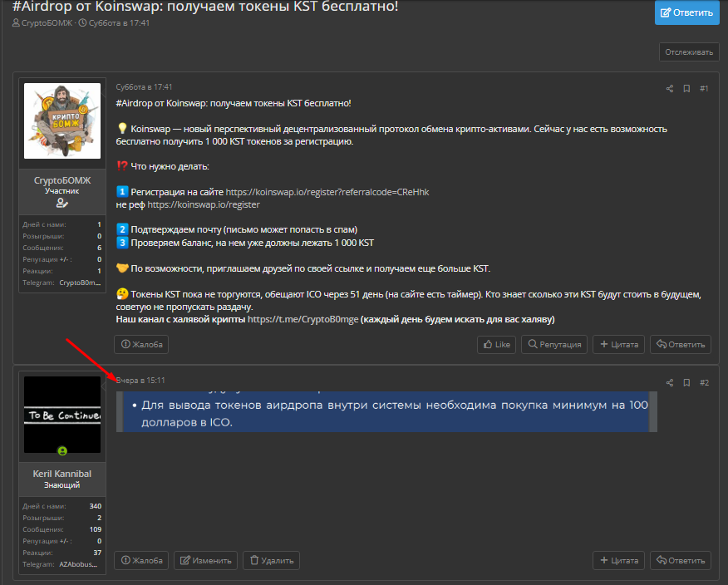This screenshot has height=585, width=728.
Task: Click 'Реакции: 37' stat value
Action: click(x=97, y=553)
